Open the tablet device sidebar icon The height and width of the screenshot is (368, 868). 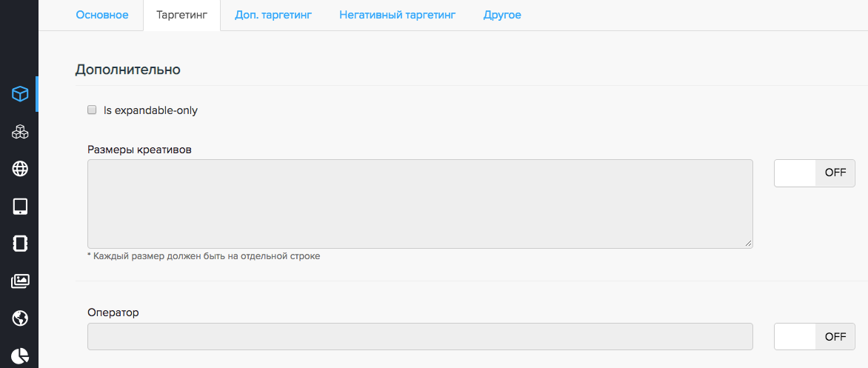pos(20,207)
